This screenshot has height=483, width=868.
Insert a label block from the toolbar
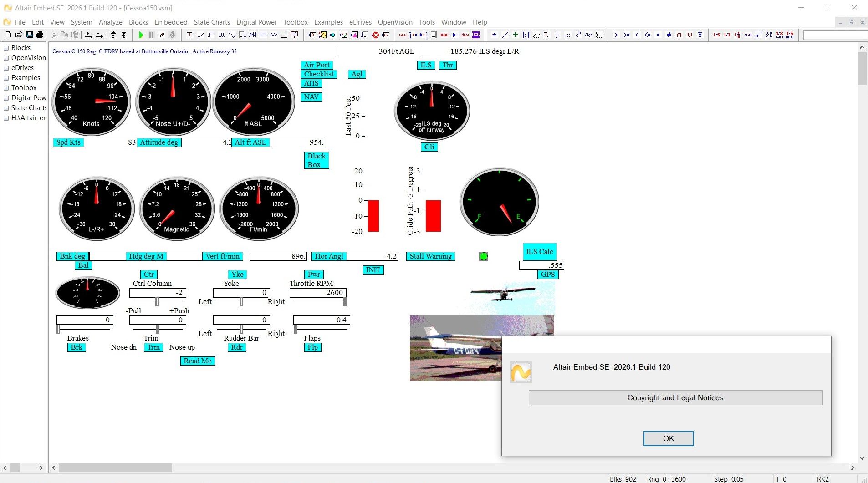point(403,35)
